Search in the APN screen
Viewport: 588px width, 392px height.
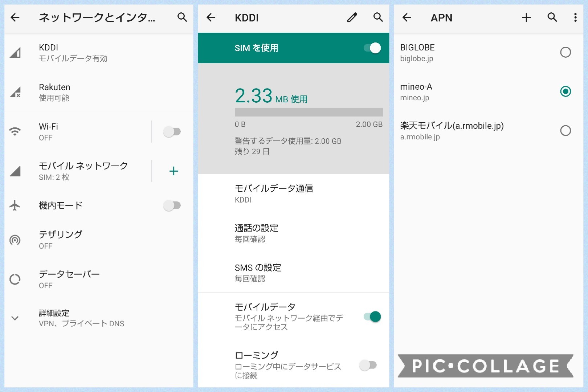point(552,17)
